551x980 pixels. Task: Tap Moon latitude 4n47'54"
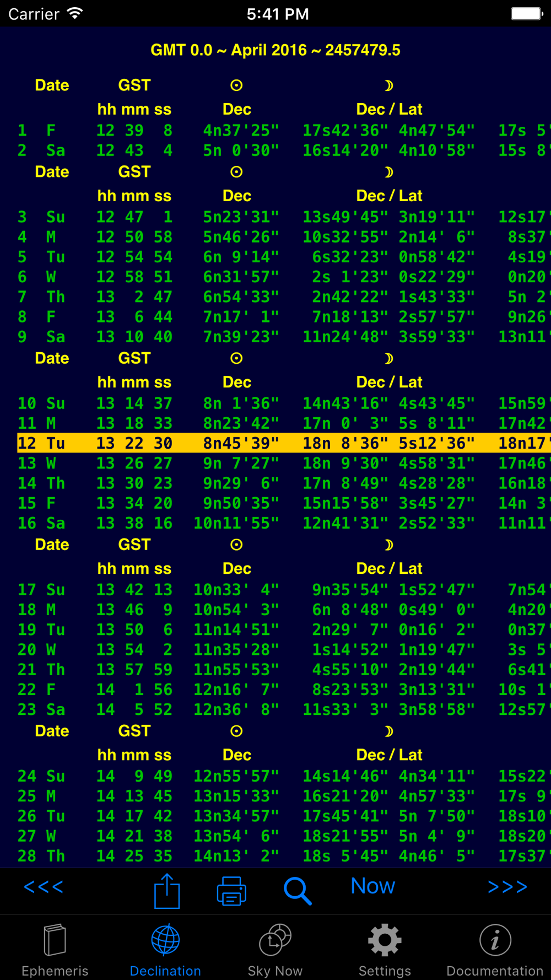(436, 131)
